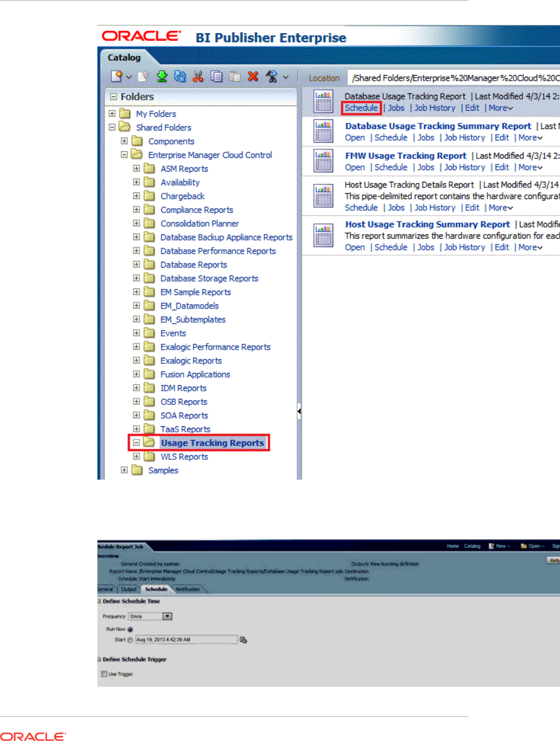Select Consolidation Planner folder

200,223
